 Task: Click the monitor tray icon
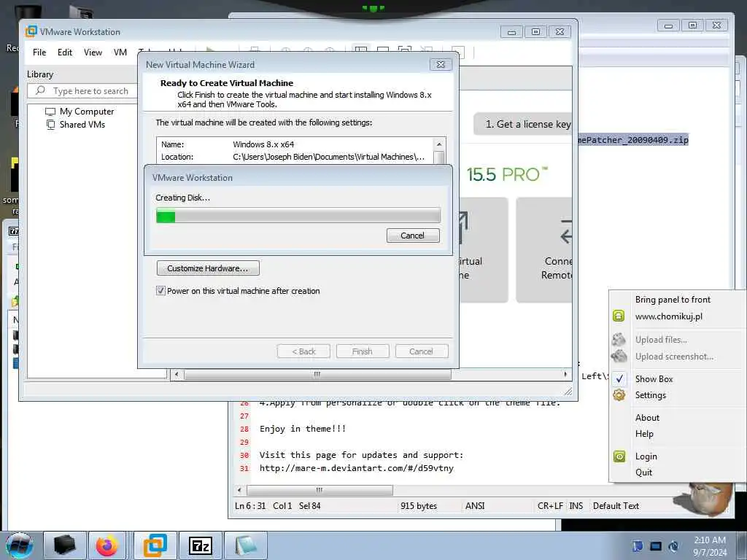[656, 546]
